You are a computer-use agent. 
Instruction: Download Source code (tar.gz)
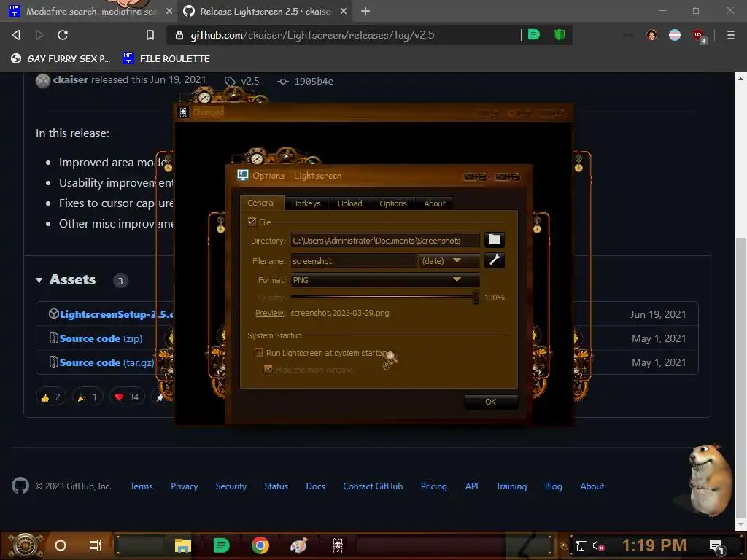[107, 362]
